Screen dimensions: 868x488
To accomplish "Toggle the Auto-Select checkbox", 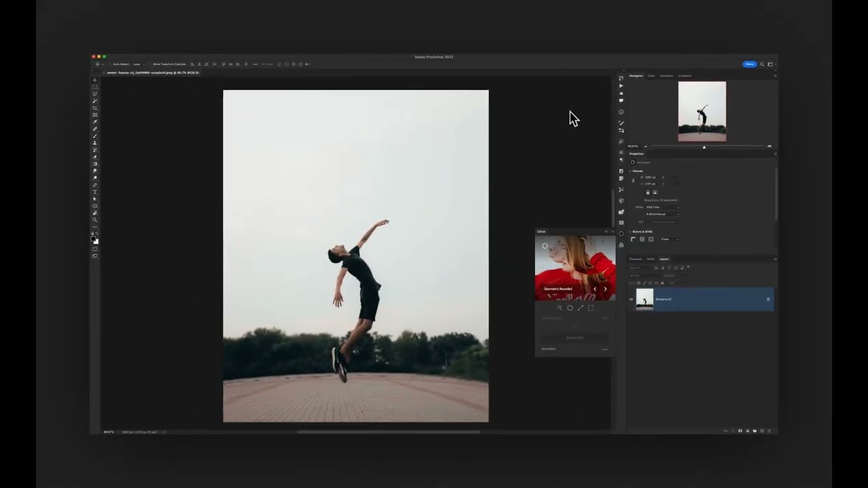I will coord(111,64).
